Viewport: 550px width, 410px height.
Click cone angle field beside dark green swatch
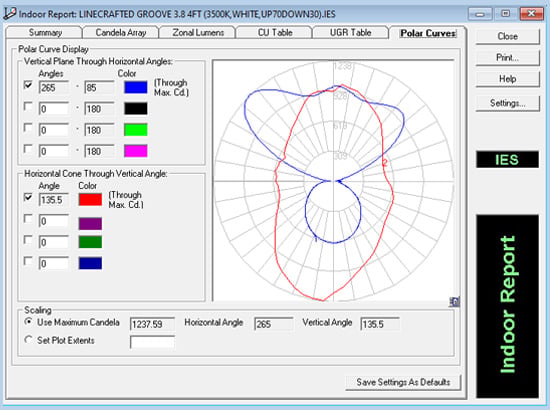click(54, 242)
